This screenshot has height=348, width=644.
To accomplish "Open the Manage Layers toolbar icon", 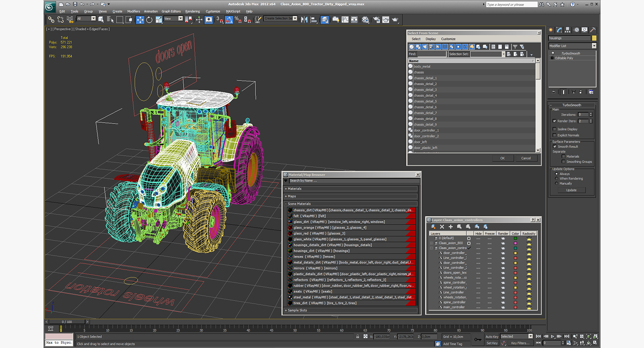I will point(325,20).
